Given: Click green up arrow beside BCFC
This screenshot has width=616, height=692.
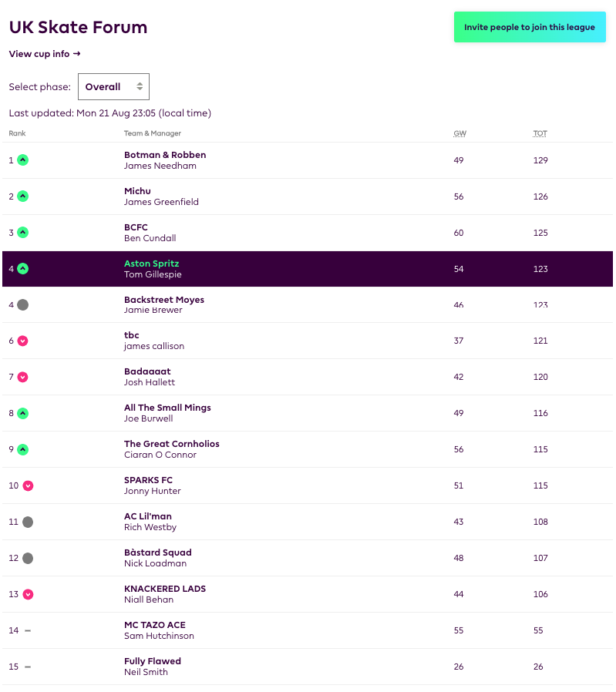Looking at the screenshot, I should pyautogui.click(x=23, y=233).
